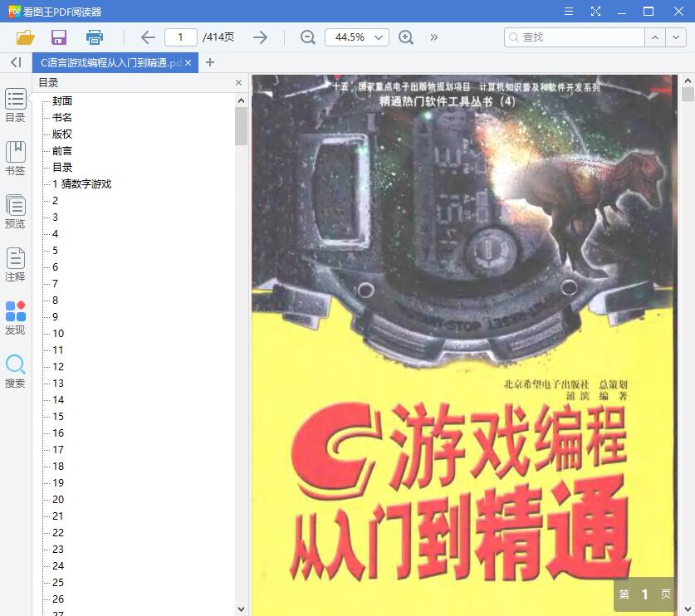Image resolution: width=695 pixels, height=616 pixels.
Task: Select outline item 5
Action: pos(55,251)
